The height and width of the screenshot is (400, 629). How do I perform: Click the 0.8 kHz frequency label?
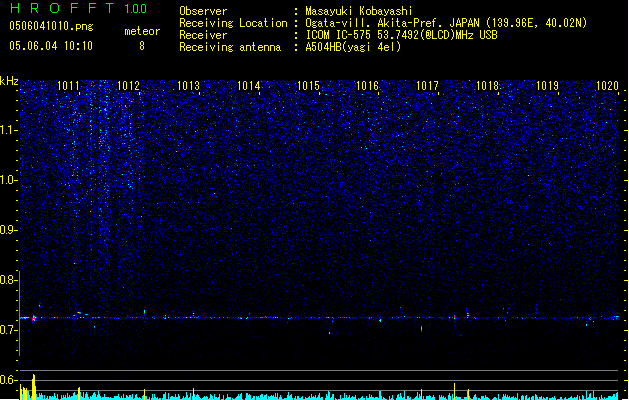click(8, 280)
